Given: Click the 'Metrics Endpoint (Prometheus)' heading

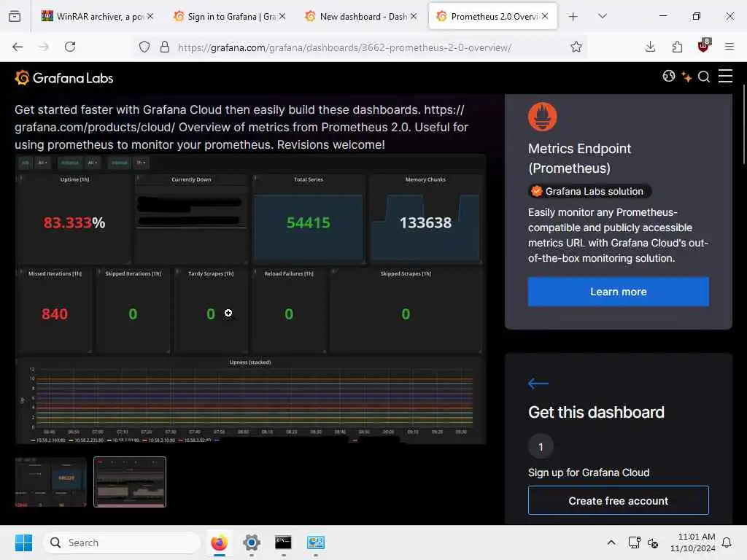Looking at the screenshot, I should pyautogui.click(x=579, y=158).
